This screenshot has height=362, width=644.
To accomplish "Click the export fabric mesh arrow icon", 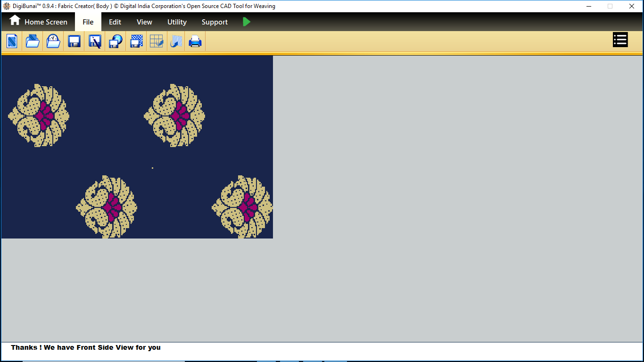I will [x=176, y=41].
